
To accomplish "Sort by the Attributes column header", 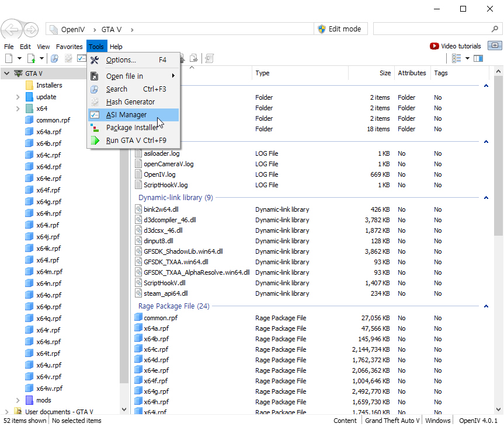I will tap(412, 73).
